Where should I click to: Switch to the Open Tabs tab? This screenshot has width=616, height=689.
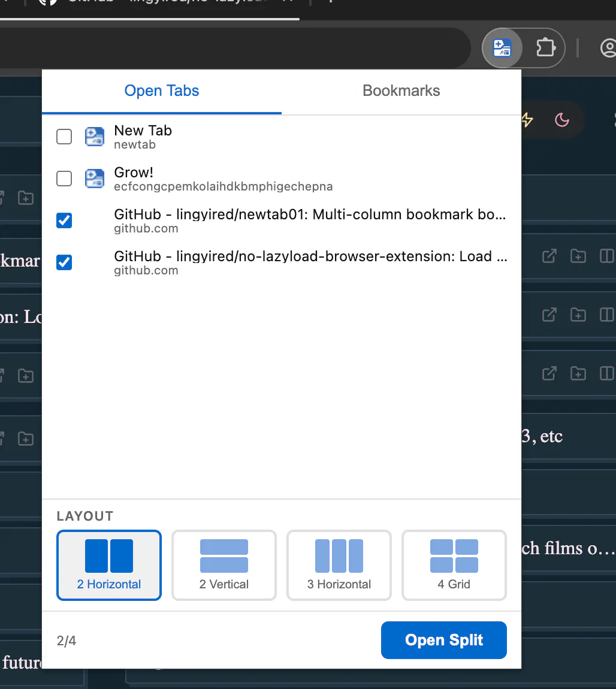[x=162, y=91]
